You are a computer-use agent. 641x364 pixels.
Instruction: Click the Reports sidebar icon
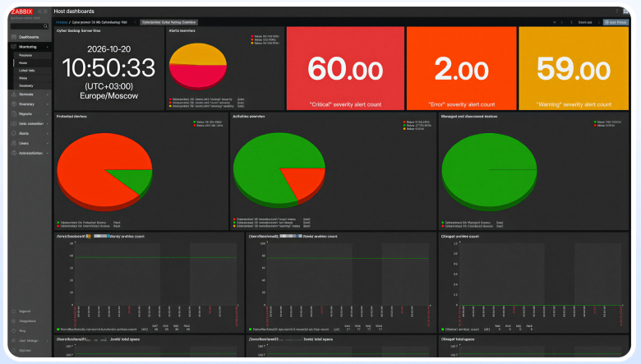(14, 114)
